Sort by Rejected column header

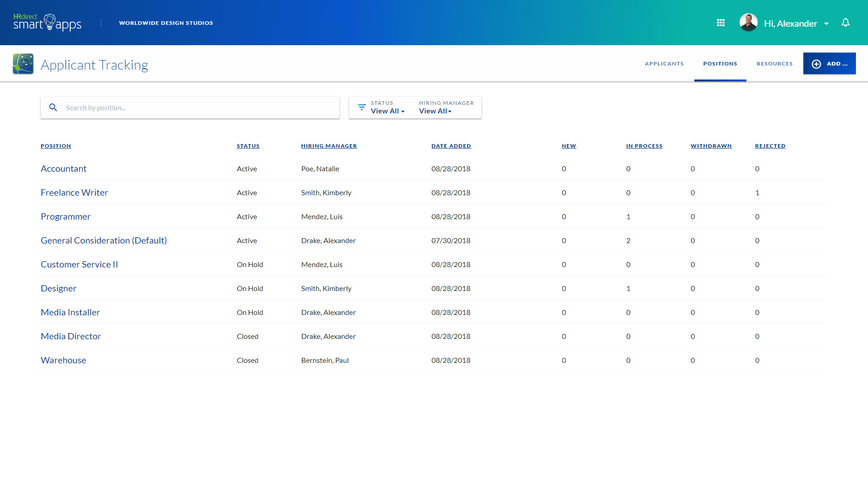click(x=770, y=146)
